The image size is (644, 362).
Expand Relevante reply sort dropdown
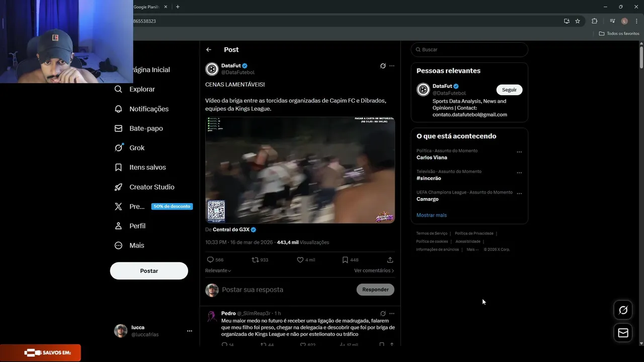tap(218, 270)
